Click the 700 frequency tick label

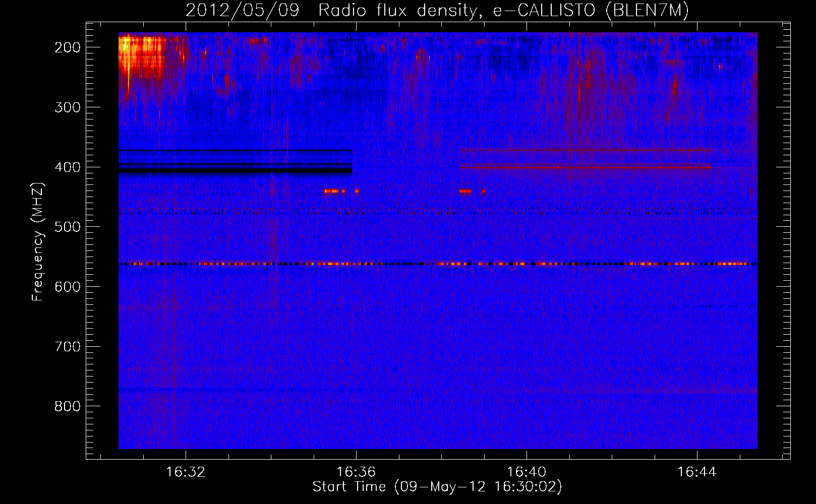coord(68,347)
